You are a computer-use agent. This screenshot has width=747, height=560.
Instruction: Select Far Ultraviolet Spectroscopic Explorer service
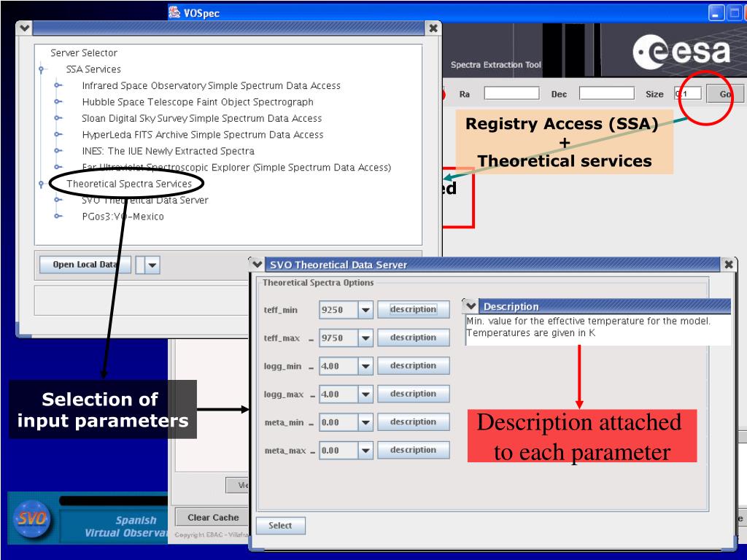tap(236, 167)
